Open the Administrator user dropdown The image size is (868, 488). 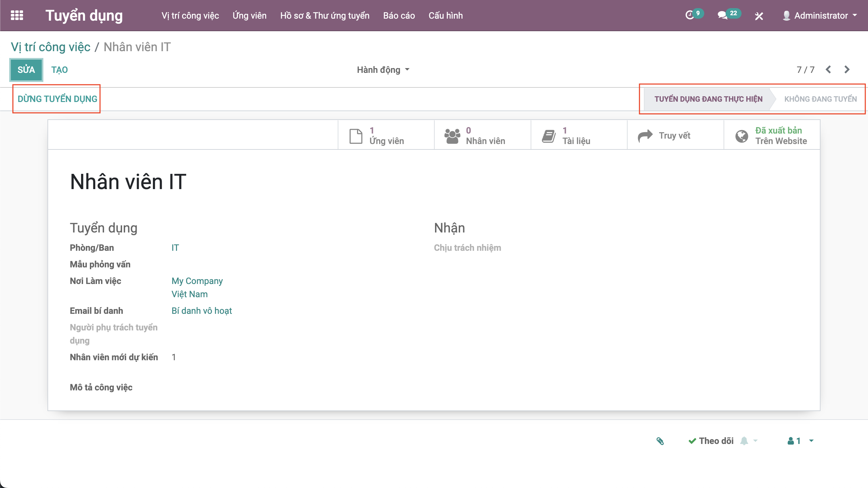820,16
